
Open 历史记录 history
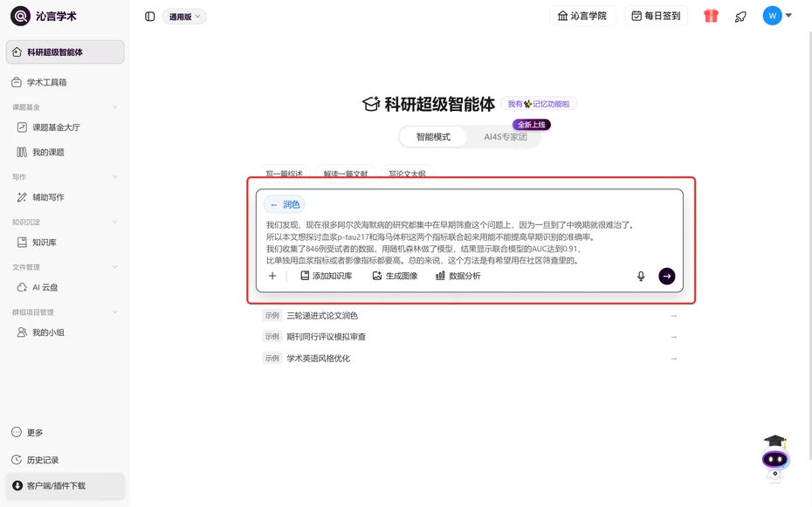(x=35, y=460)
